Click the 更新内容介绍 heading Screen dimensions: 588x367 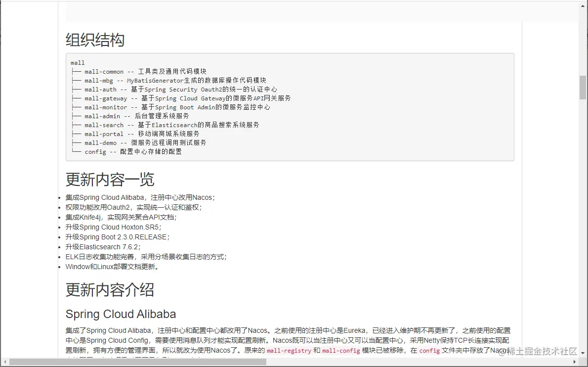click(x=110, y=290)
